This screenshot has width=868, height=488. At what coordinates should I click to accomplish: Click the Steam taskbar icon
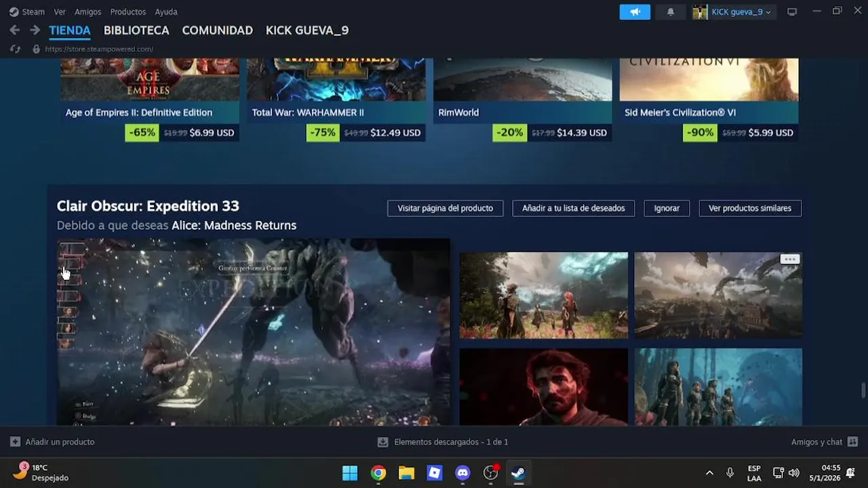coord(518,472)
